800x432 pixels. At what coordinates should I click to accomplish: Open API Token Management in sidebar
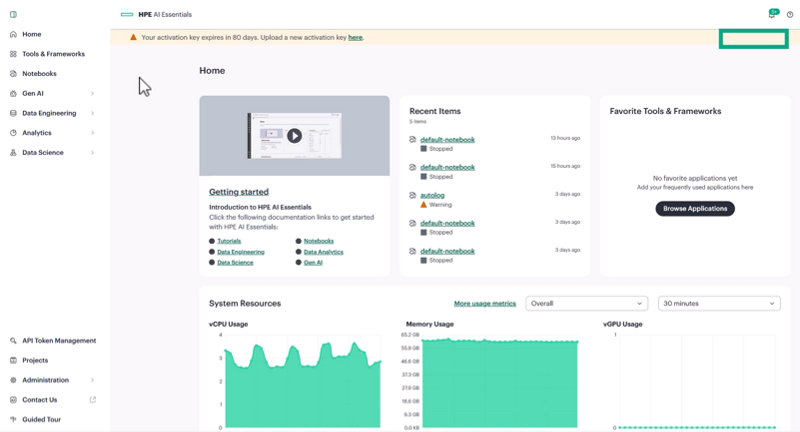[x=59, y=341]
